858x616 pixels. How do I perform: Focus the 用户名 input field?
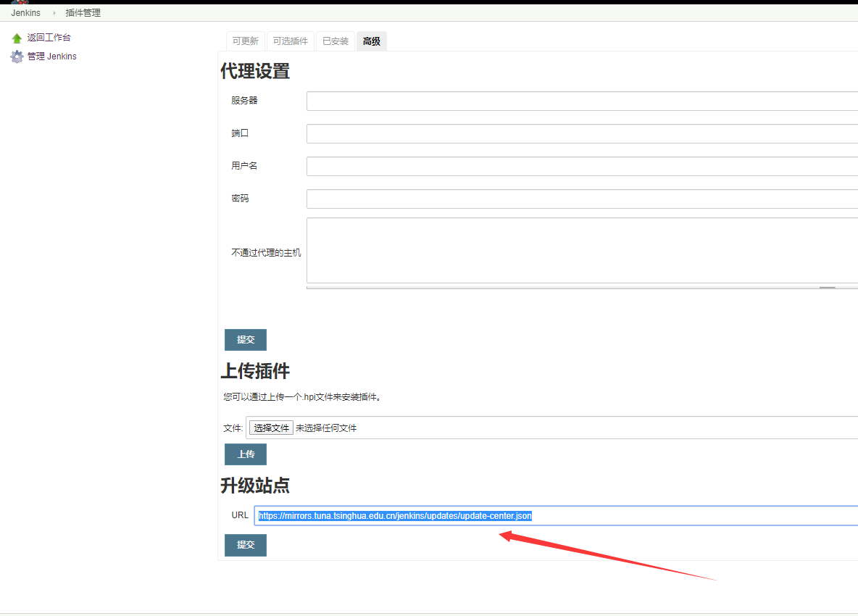pos(582,166)
